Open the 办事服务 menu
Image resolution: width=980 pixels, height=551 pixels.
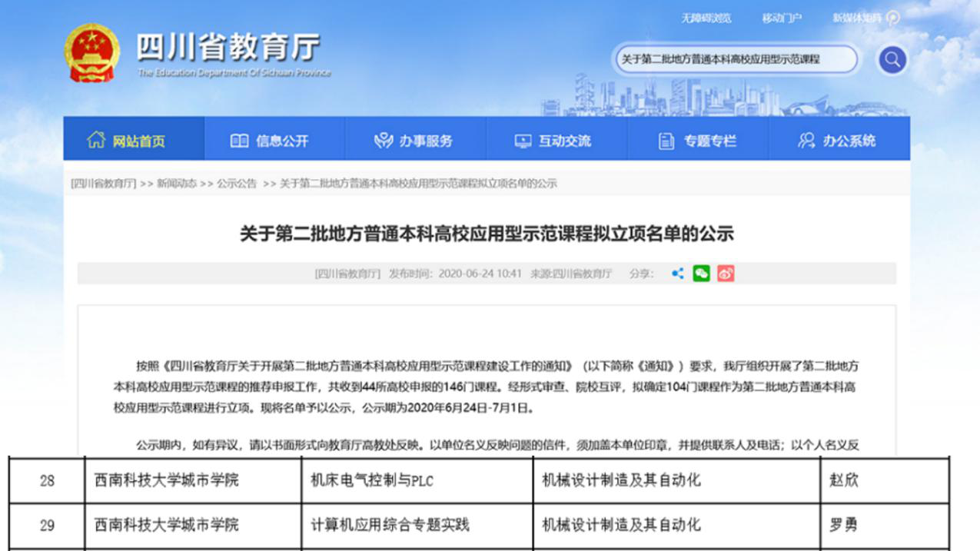[415, 141]
